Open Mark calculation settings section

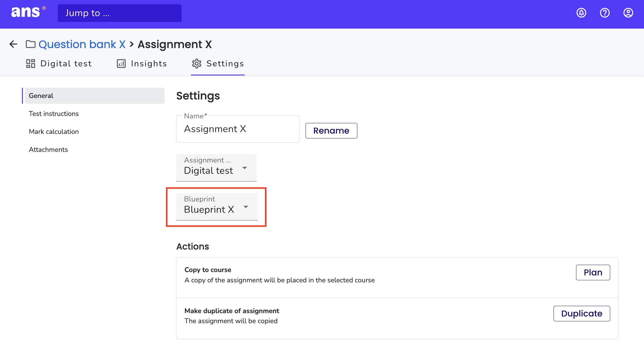(x=54, y=131)
